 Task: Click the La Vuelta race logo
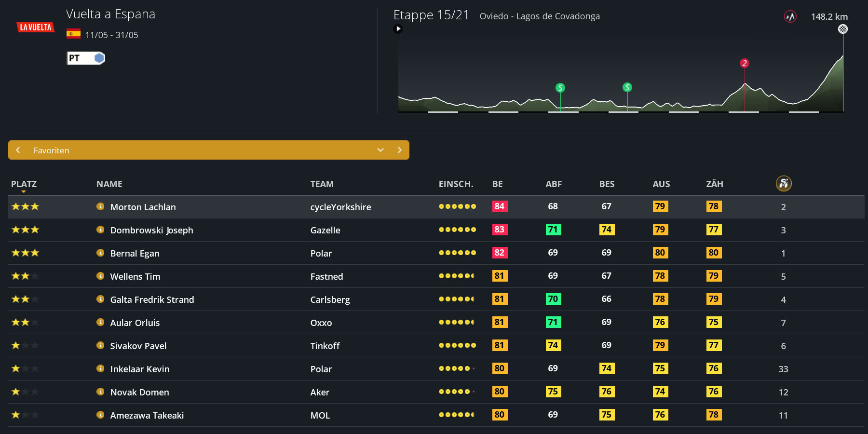point(35,27)
